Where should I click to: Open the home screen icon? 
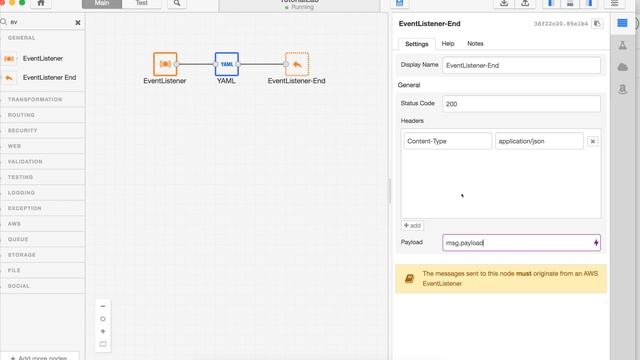(x=41, y=3)
